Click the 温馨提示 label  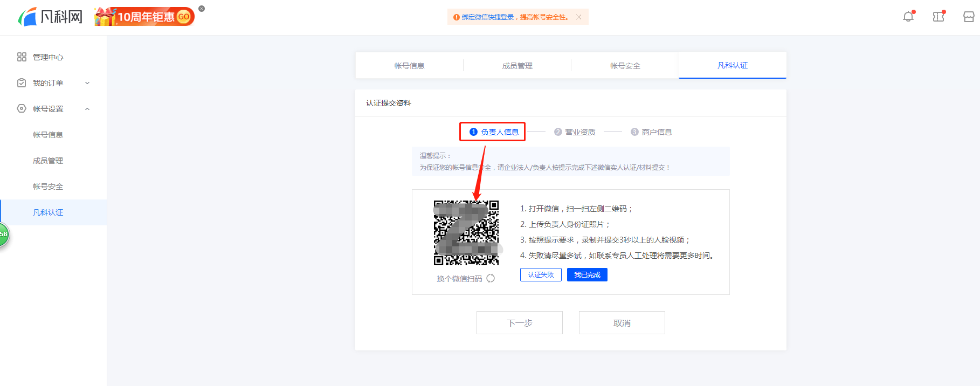click(x=435, y=156)
